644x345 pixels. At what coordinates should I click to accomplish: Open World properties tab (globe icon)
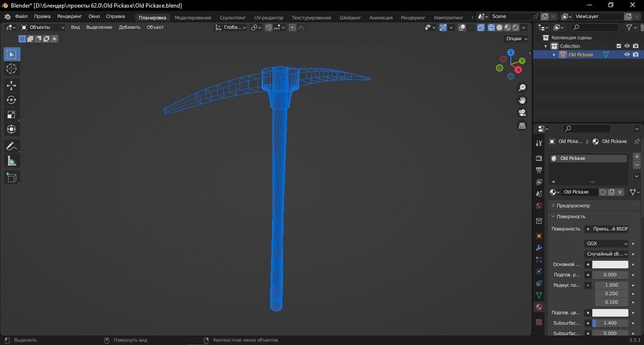539,206
